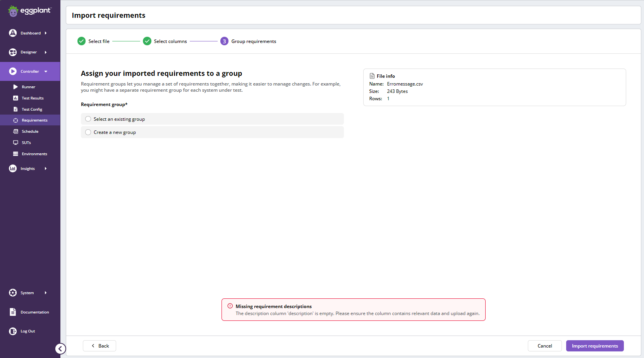Viewport: 644px width, 358px height.
Task: Click the Select columns green checkmark
Action: 147,41
